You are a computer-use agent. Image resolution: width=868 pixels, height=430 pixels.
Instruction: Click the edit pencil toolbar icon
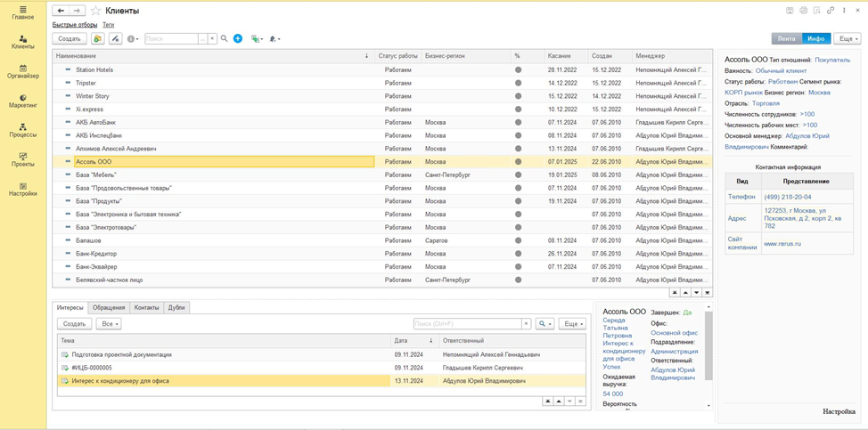(115, 38)
